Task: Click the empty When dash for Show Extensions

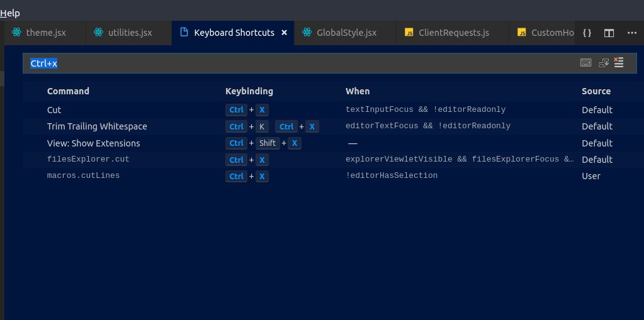Action: pos(353,143)
